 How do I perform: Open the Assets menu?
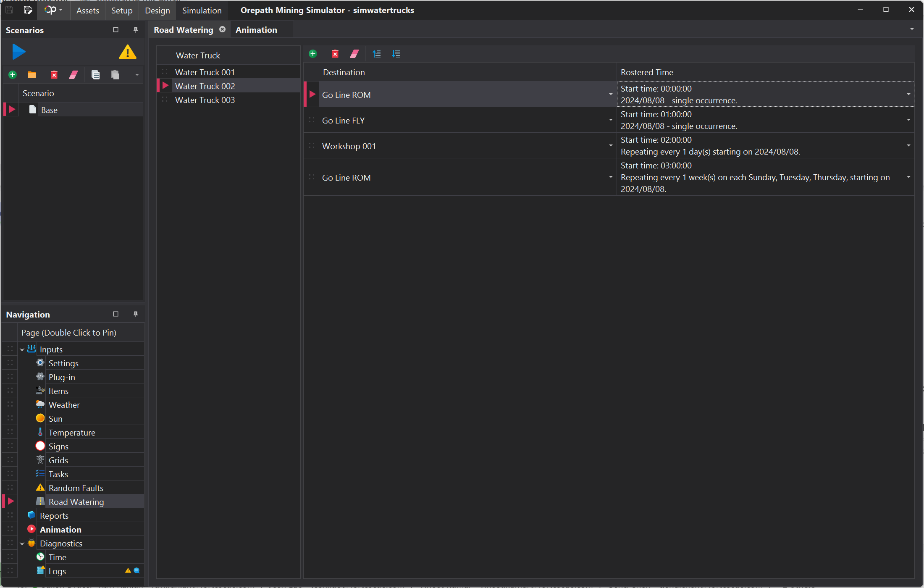88,10
